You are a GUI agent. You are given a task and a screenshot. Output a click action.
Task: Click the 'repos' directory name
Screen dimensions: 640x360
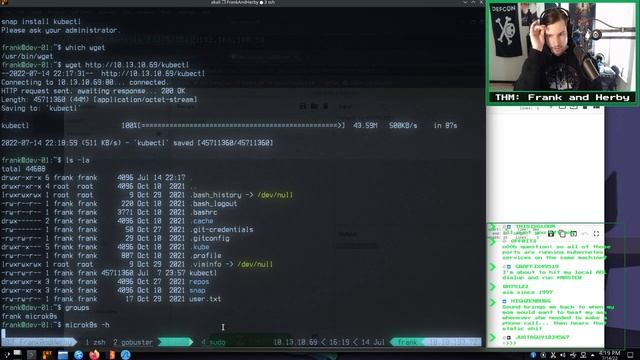199,282
